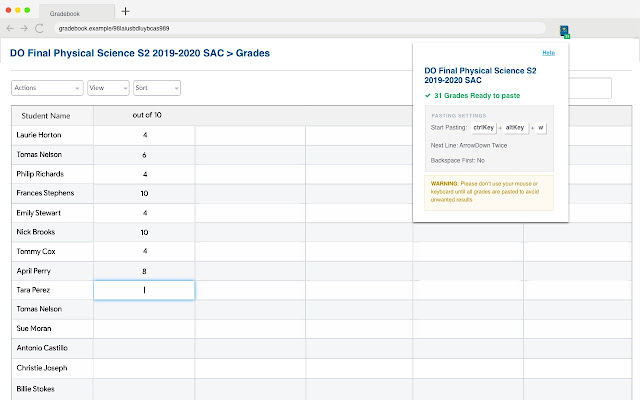Open the Help link in popup
The height and width of the screenshot is (400, 640).
point(548,52)
